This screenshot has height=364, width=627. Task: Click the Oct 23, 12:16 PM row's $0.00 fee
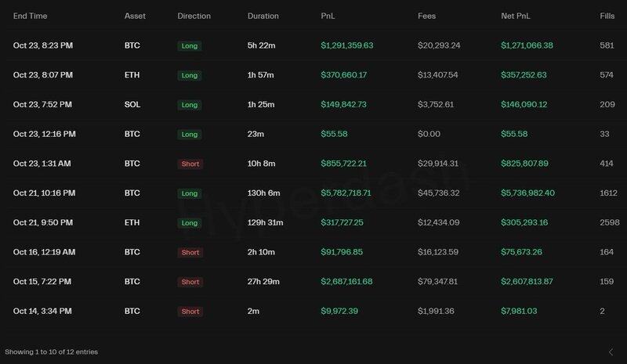[x=429, y=134]
